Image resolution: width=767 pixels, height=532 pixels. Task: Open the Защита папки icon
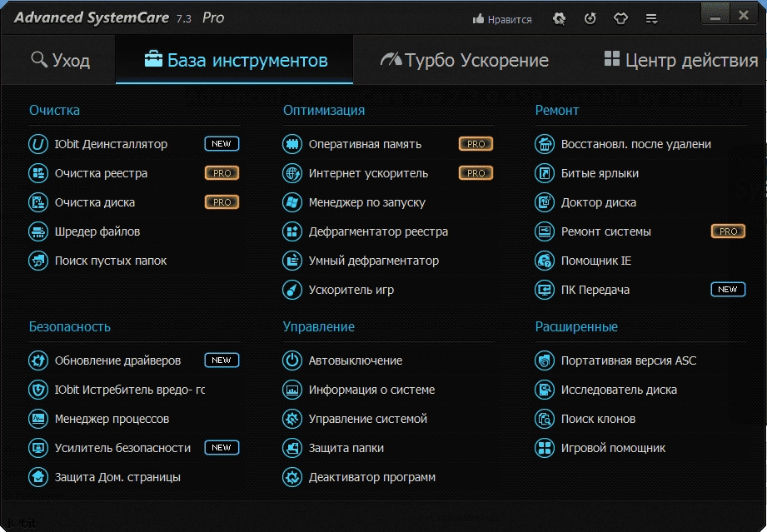(292, 448)
